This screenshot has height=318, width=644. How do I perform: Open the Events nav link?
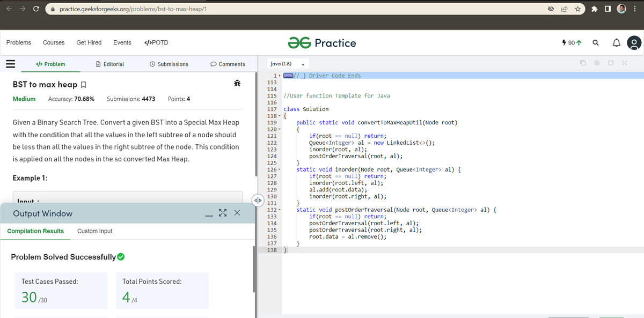tap(122, 43)
